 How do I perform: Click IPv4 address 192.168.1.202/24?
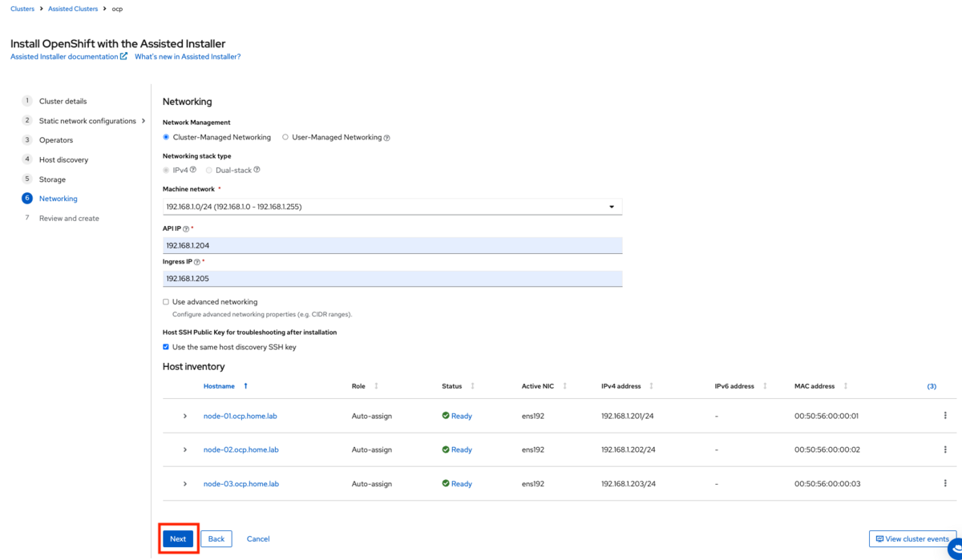(x=629, y=450)
